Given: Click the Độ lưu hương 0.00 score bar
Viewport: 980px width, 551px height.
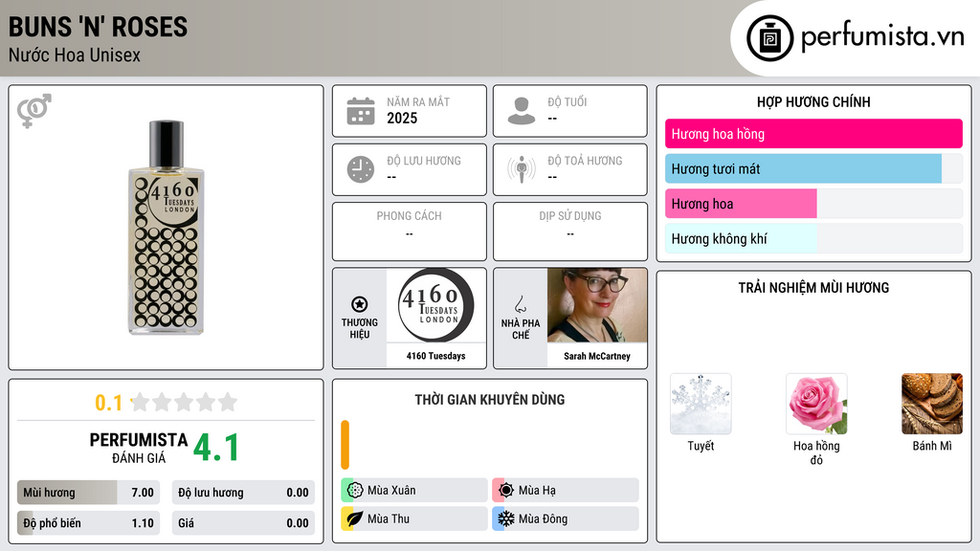Looking at the screenshot, I should coord(243,493).
